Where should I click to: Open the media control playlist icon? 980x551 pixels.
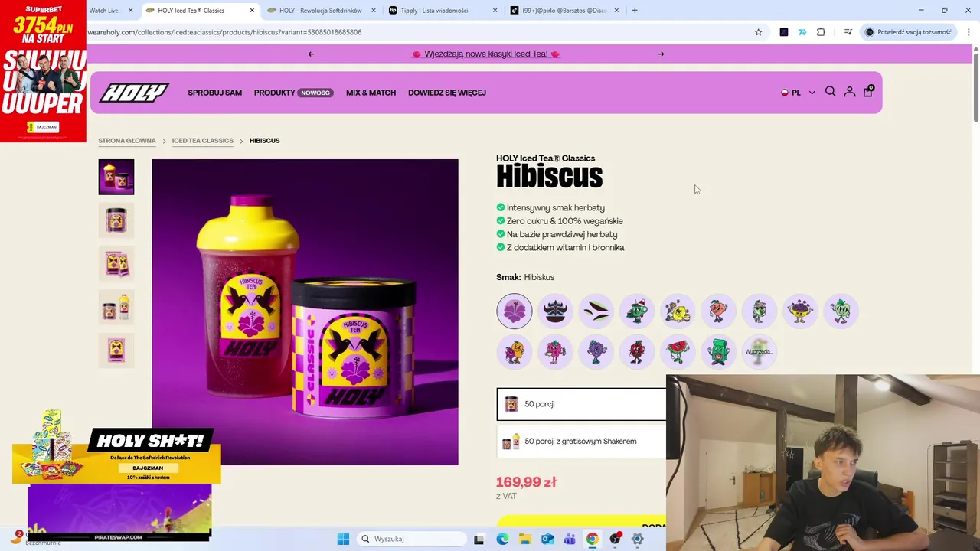click(848, 32)
